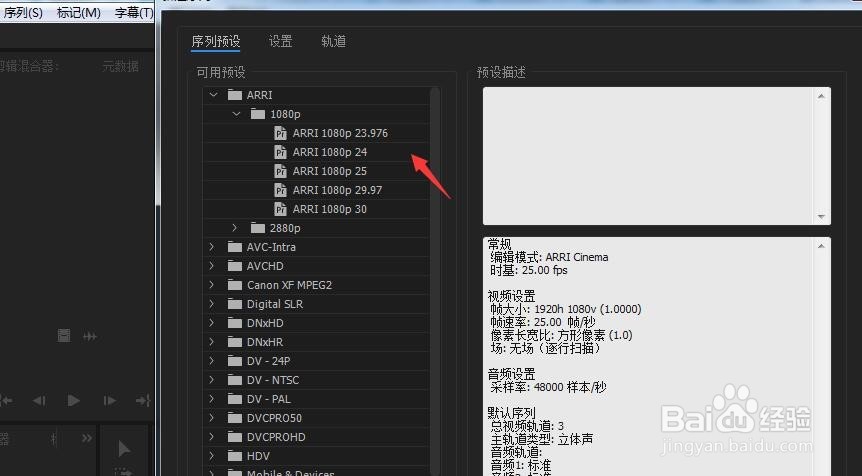Screen dimensions: 862x476
Task: Click the go to out point button
Action: 143,401
